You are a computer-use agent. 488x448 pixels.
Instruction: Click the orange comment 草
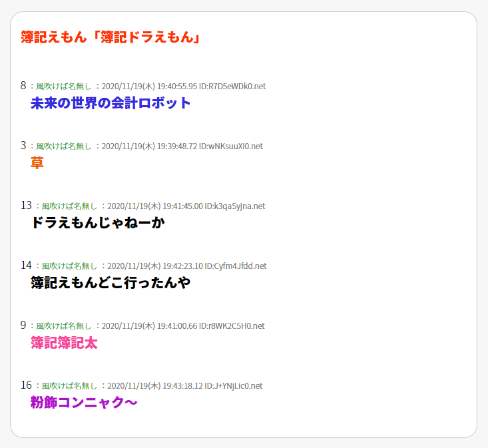click(x=37, y=162)
